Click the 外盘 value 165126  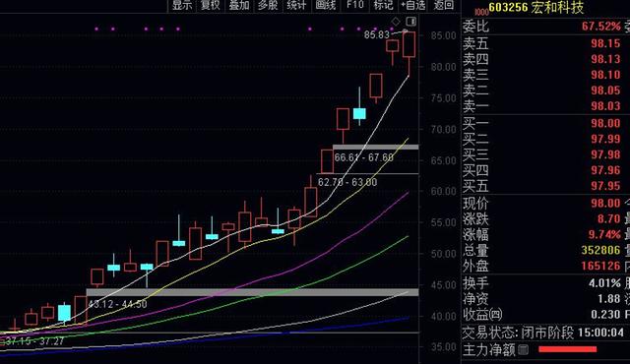pyautogui.click(x=601, y=266)
